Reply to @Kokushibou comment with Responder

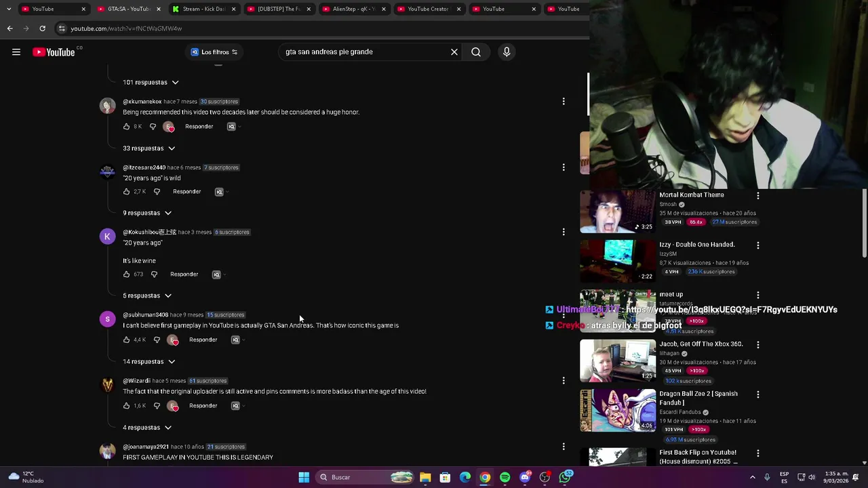click(184, 274)
